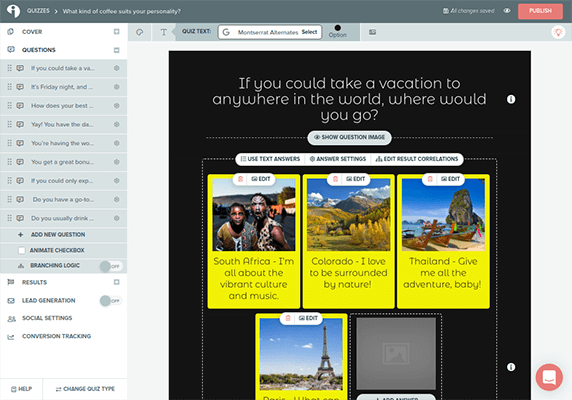Open settings gear for 'You're having the wo...'

pos(117,143)
